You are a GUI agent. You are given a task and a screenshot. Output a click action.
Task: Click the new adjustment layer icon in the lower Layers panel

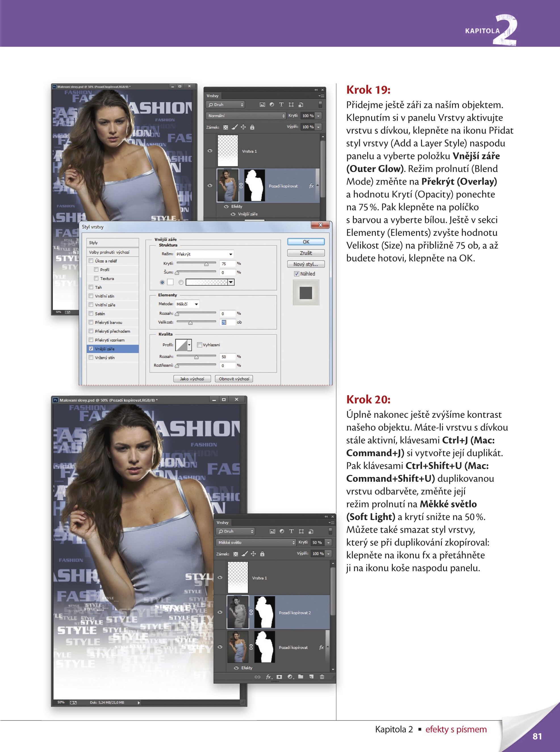[290, 677]
